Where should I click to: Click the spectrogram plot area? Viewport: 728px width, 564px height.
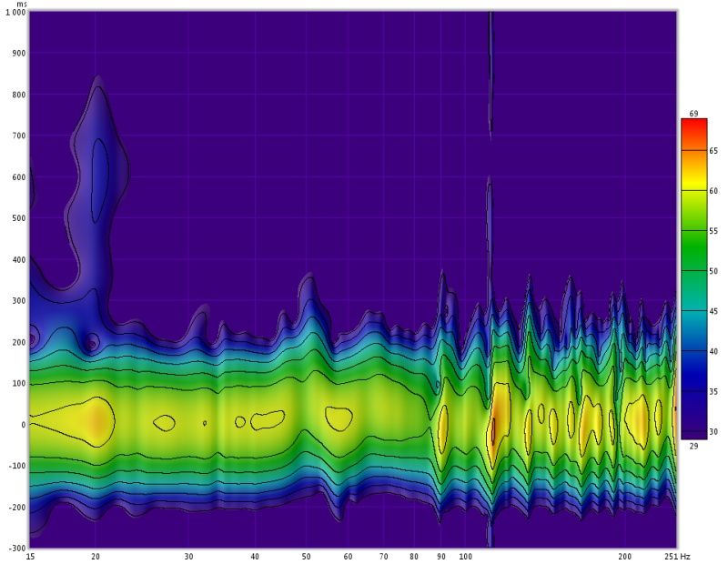(x=353, y=279)
